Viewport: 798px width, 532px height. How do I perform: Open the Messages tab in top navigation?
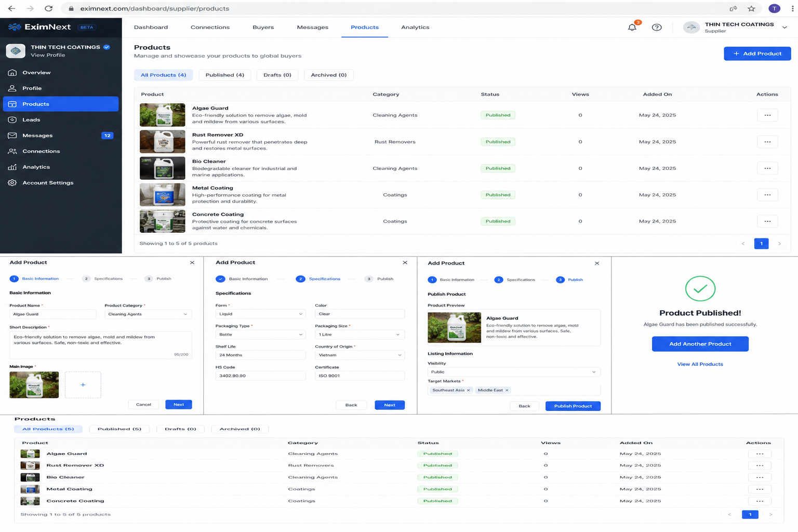tap(313, 27)
